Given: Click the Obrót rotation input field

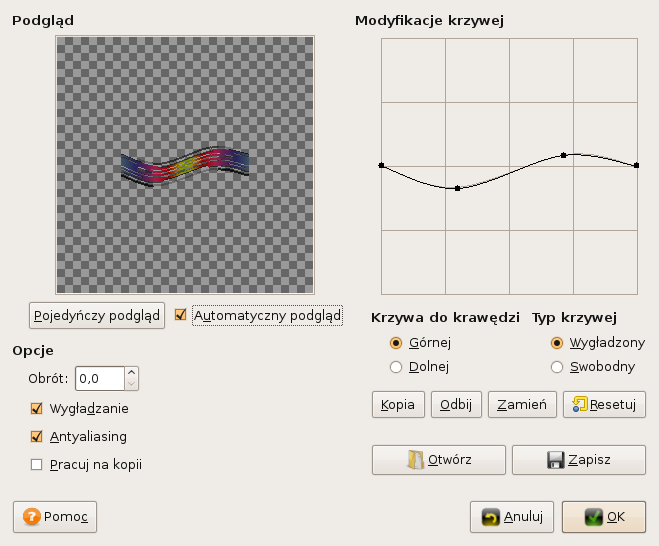Looking at the screenshot, I should tap(100, 378).
